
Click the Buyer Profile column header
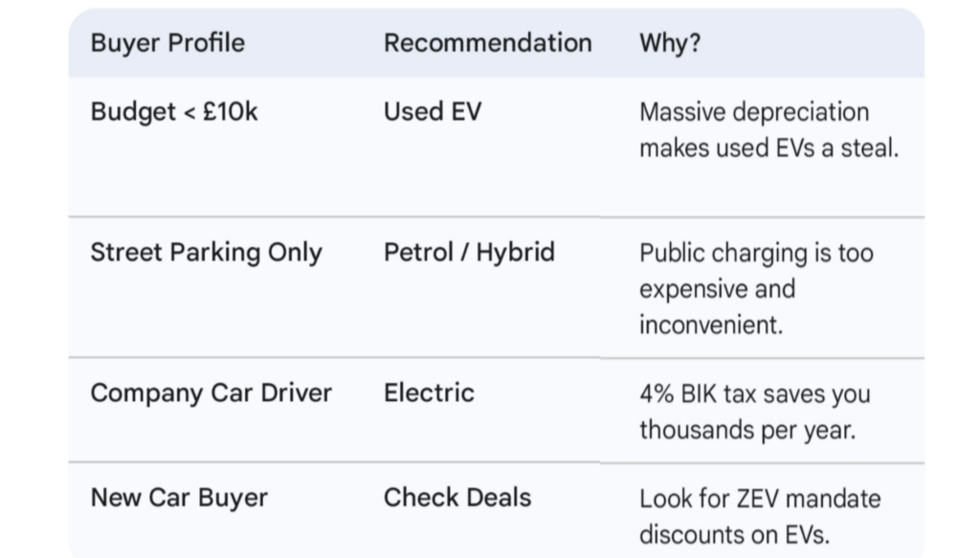coord(167,43)
